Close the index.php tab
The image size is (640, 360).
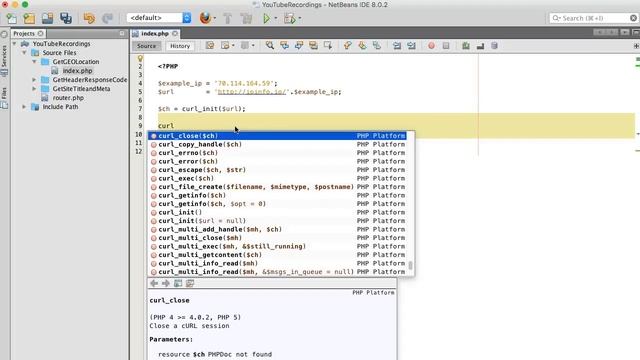click(175, 33)
